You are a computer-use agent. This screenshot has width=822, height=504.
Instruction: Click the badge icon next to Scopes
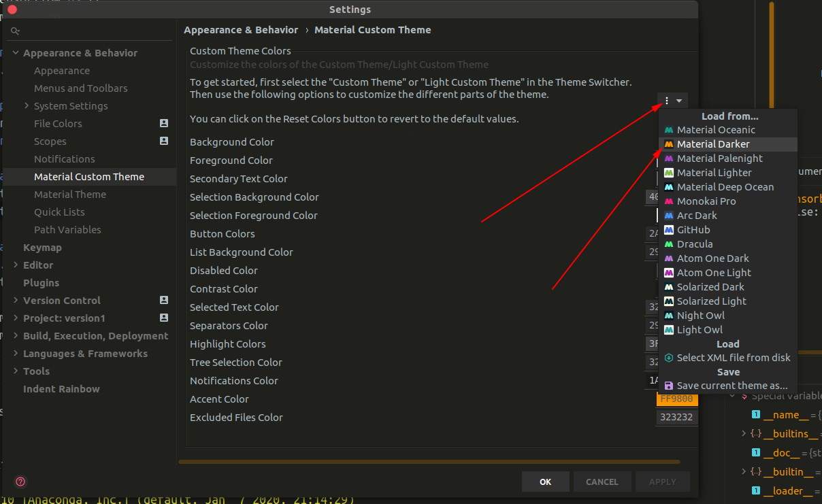coord(163,141)
